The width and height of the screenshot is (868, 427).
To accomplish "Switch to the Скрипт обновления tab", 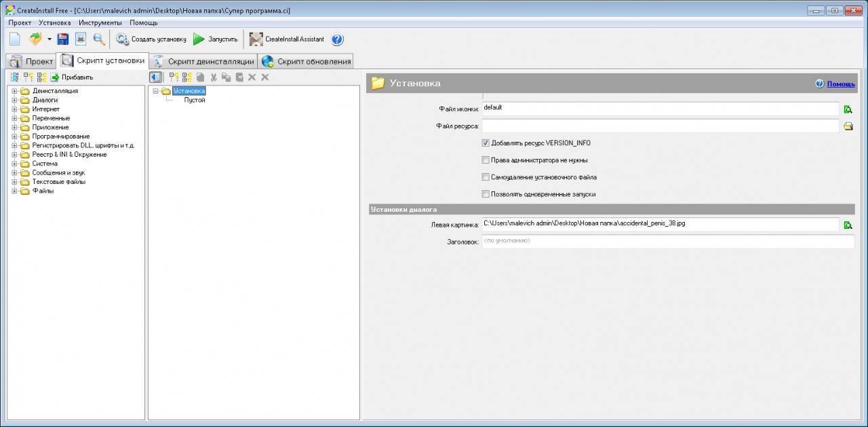I will 306,62.
